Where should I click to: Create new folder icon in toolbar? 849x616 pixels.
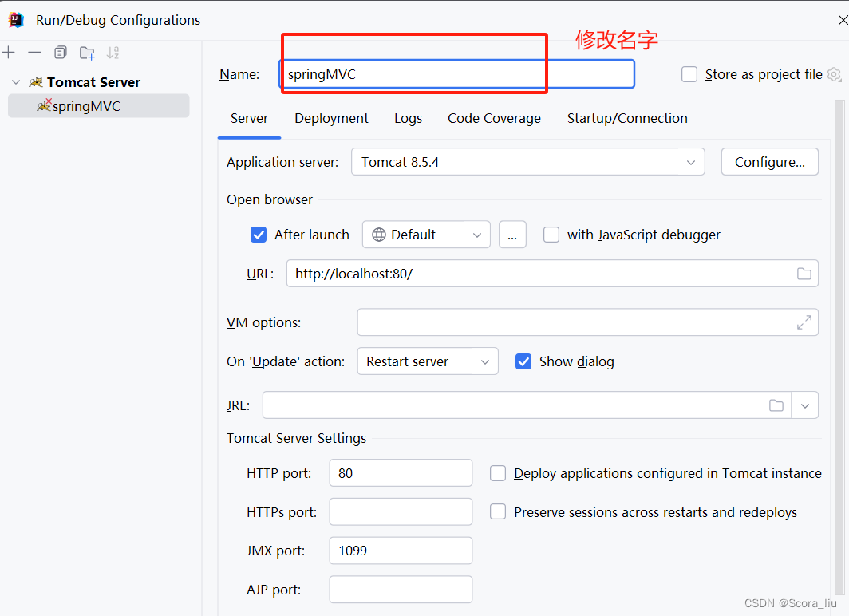click(87, 53)
